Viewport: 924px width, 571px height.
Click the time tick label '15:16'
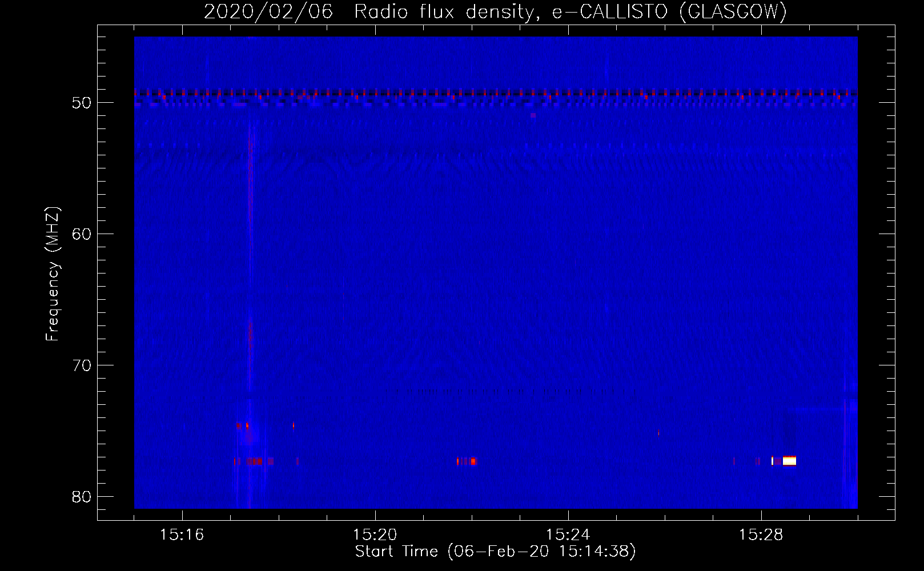coord(182,535)
